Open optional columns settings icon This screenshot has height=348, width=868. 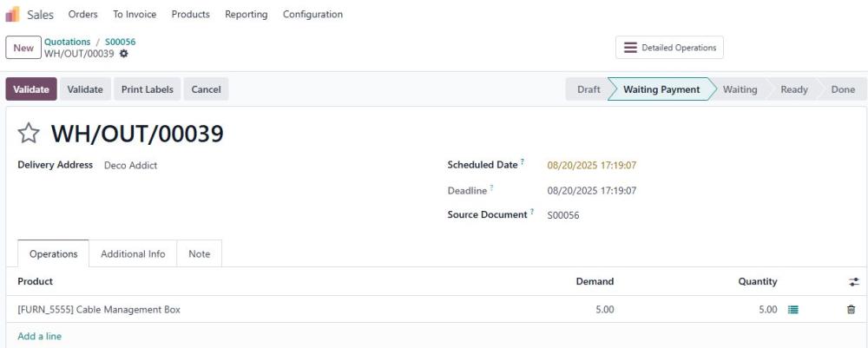pyautogui.click(x=853, y=282)
